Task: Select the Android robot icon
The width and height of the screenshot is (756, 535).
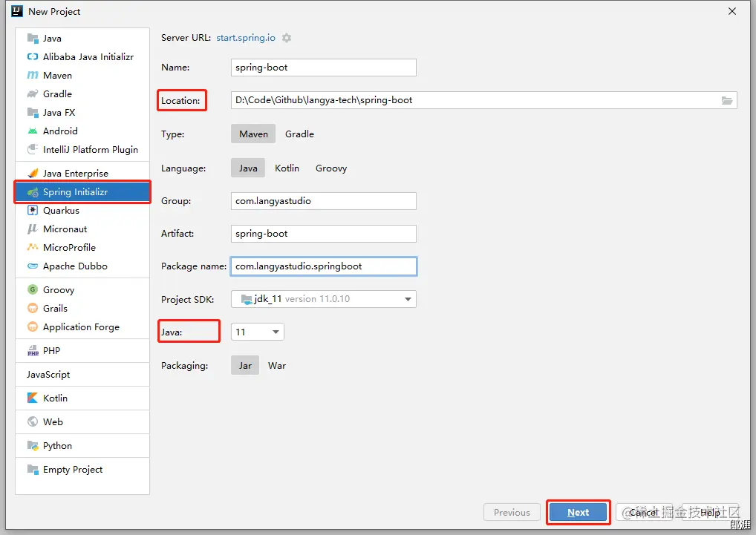Action: pyautogui.click(x=32, y=131)
